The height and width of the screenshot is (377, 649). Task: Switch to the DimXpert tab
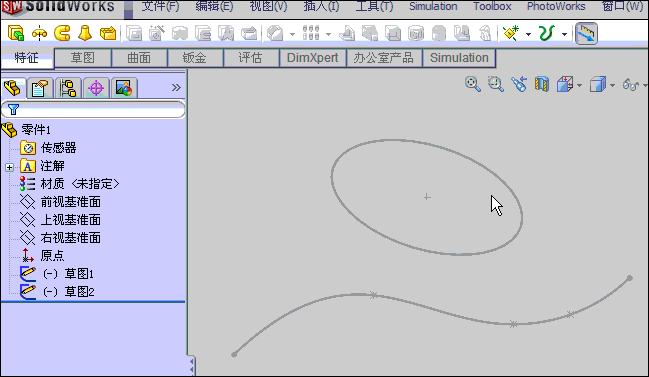[x=312, y=58]
